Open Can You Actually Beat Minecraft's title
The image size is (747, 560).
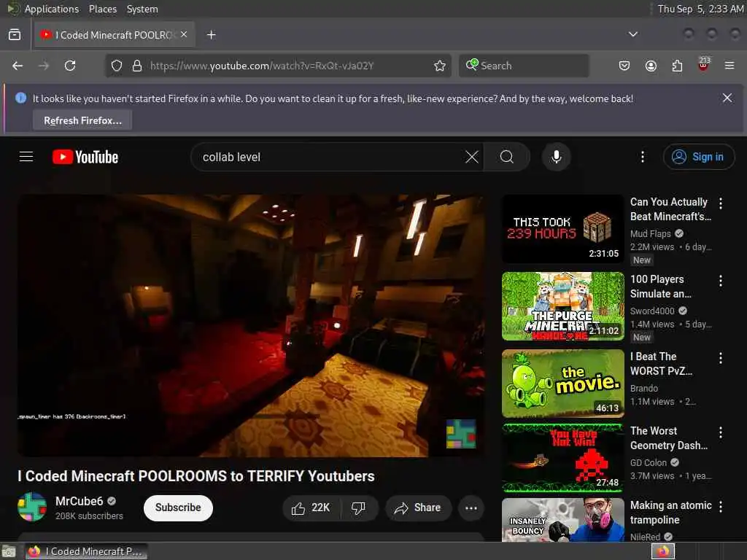point(670,209)
